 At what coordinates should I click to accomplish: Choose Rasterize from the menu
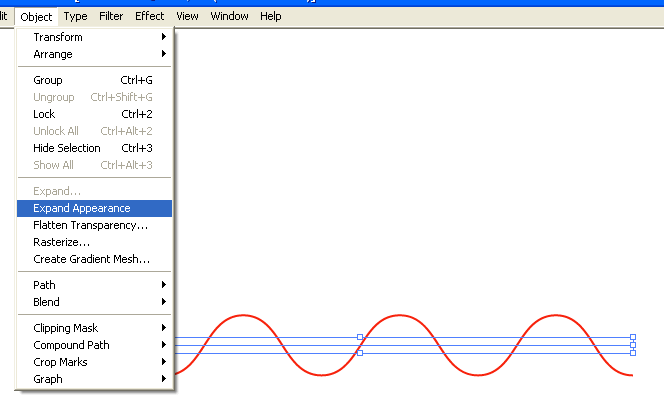[61, 242]
